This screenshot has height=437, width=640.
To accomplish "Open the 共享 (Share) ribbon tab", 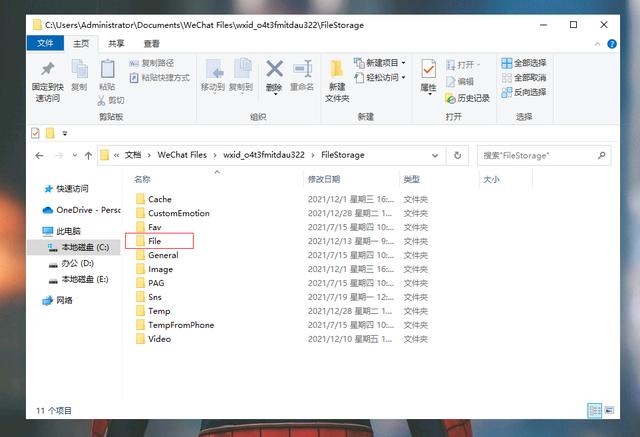I will pos(116,44).
